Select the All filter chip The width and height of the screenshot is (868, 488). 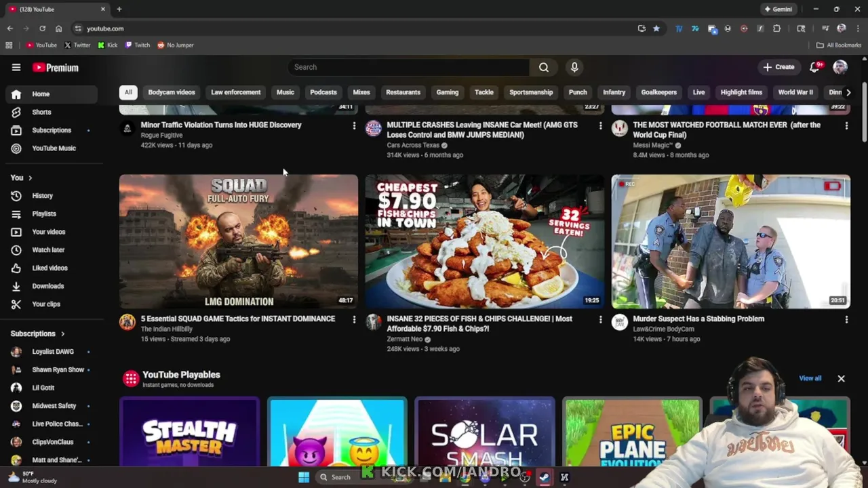(128, 92)
